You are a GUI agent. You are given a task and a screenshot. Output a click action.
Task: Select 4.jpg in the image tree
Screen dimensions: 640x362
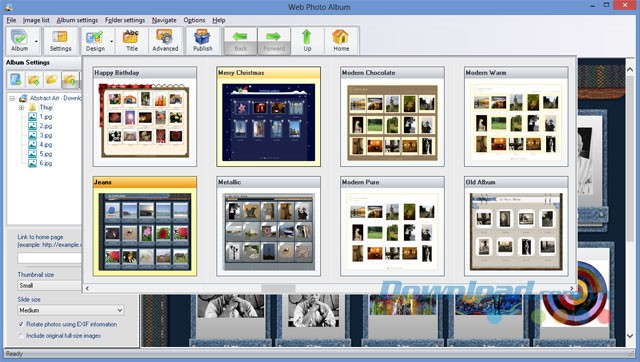(45, 144)
